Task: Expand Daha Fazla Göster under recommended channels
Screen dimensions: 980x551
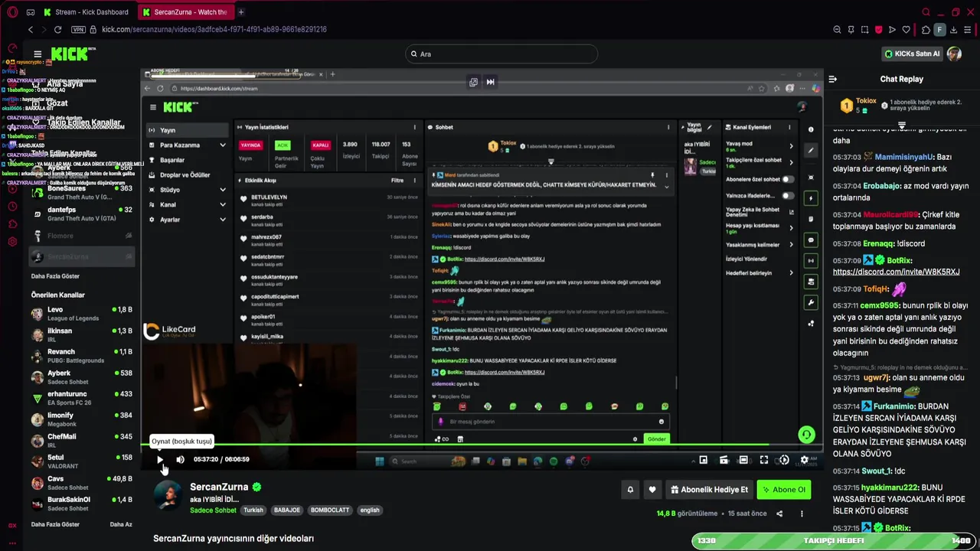Action: pyautogui.click(x=55, y=524)
